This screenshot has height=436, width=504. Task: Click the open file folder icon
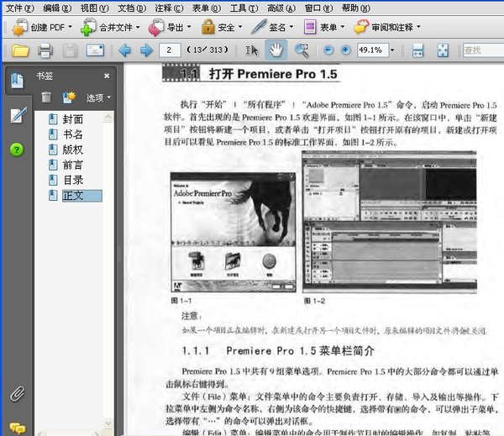tap(20, 50)
